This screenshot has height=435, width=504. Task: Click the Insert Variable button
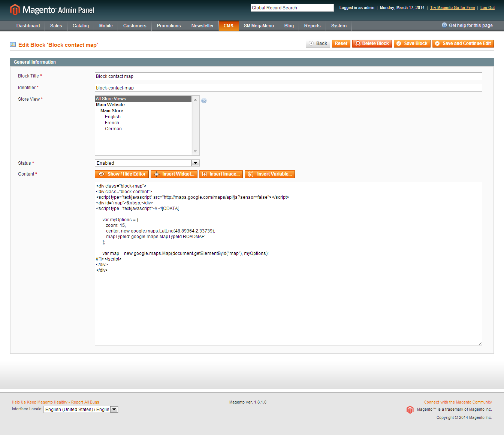[270, 174]
